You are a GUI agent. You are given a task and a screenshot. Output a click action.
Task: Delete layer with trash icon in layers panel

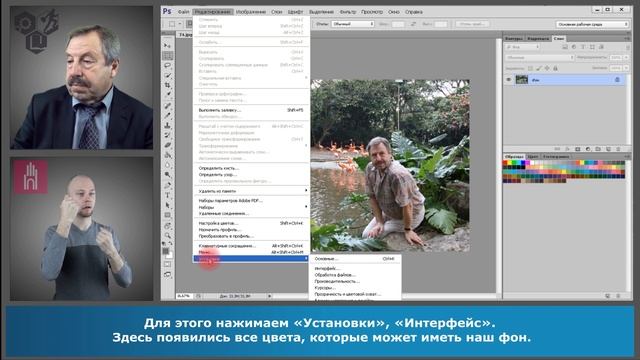(x=618, y=149)
